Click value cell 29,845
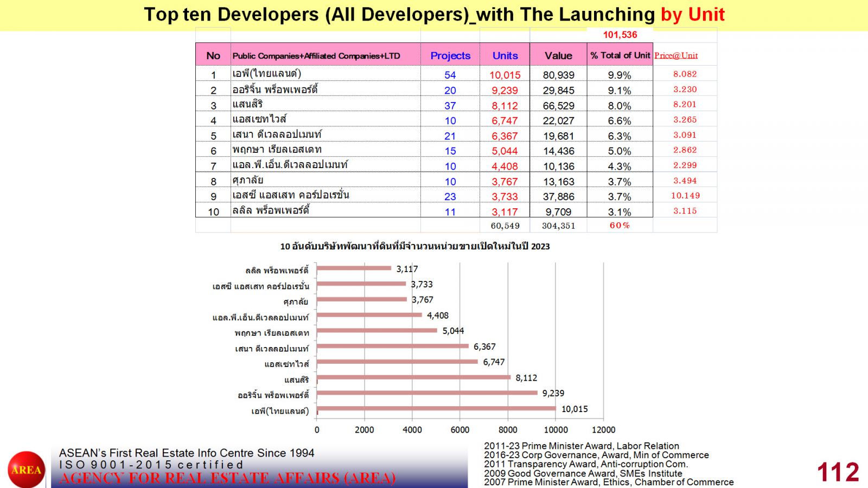 pyautogui.click(x=559, y=90)
